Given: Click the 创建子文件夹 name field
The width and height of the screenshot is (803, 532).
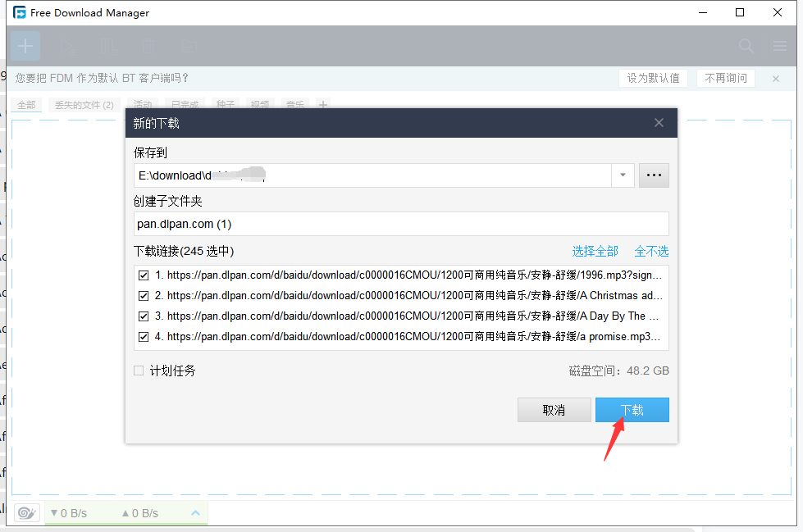Looking at the screenshot, I should click(400, 224).
